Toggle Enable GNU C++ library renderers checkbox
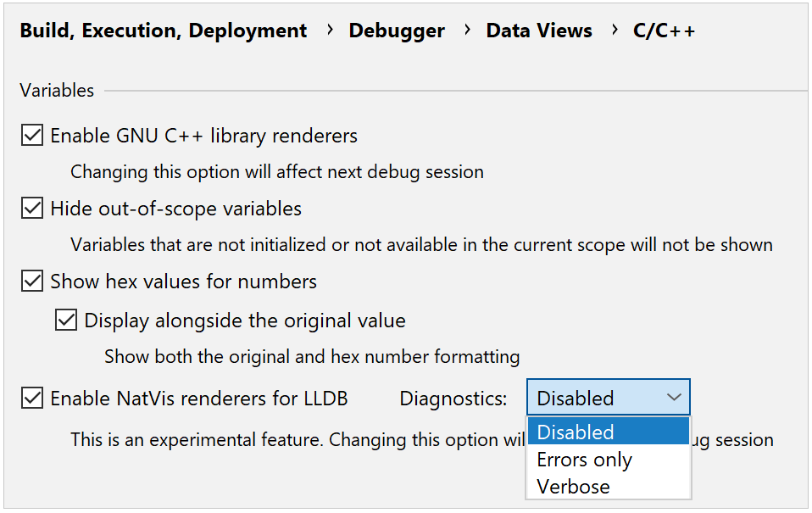 [x=32, y=136]
